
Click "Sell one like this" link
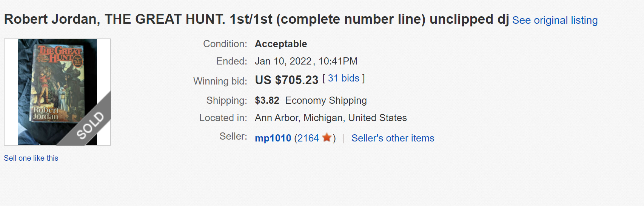tap(31, 158)
